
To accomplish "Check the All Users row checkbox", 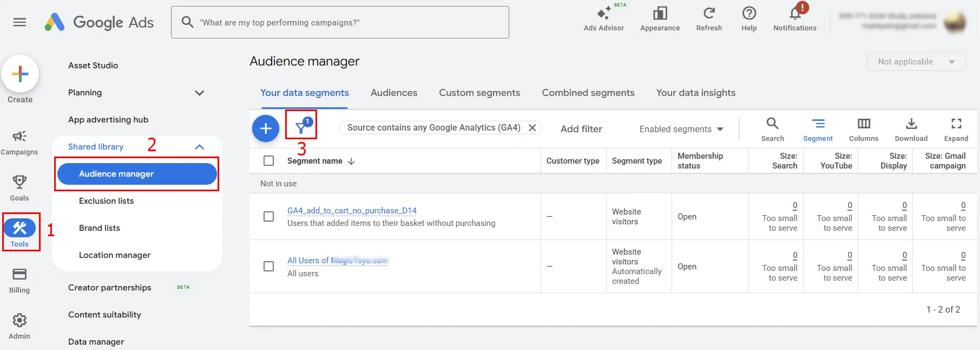I will tap(268, 267).
